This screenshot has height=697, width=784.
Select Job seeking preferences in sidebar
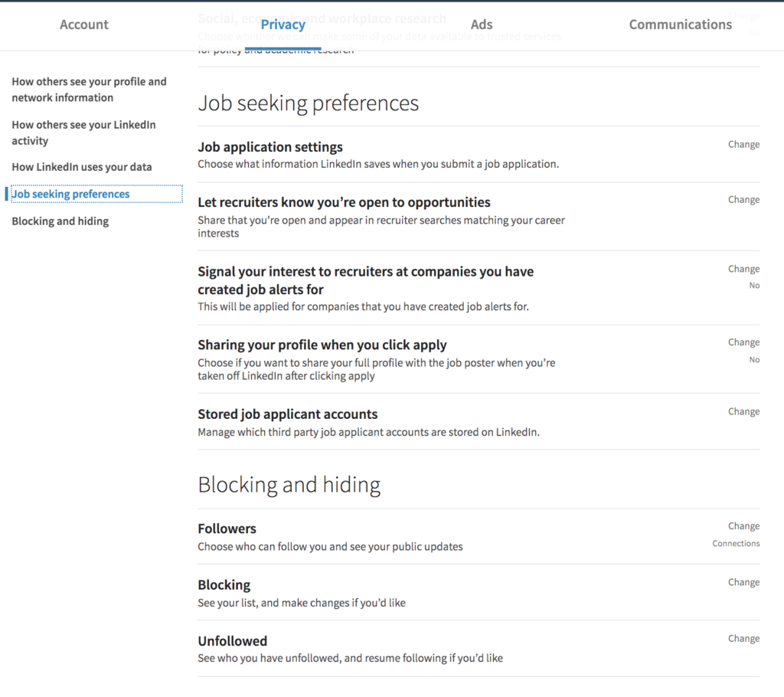click(x=71, y=194)
